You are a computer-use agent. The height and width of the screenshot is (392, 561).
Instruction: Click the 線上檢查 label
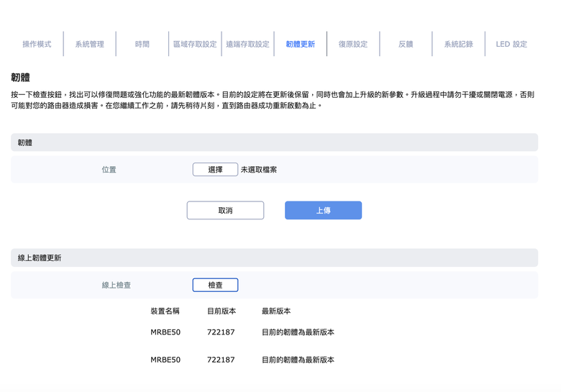(x=117, y=285)
